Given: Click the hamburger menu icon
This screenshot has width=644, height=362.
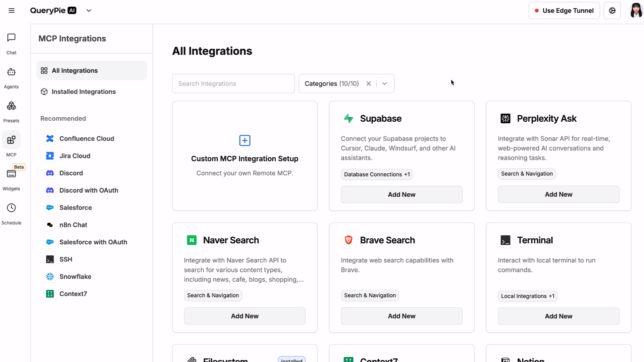Looking at the screenshot, I should (x=11, y=11).
